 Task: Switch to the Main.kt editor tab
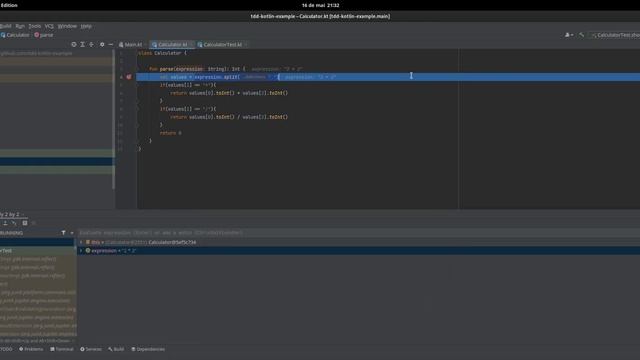pos(131,44)
